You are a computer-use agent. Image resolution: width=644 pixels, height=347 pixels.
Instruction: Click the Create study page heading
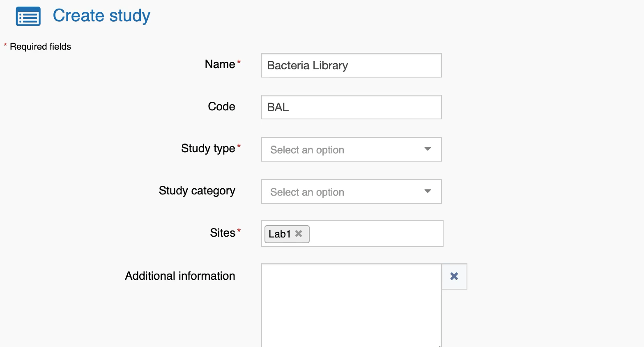point(101,16)
